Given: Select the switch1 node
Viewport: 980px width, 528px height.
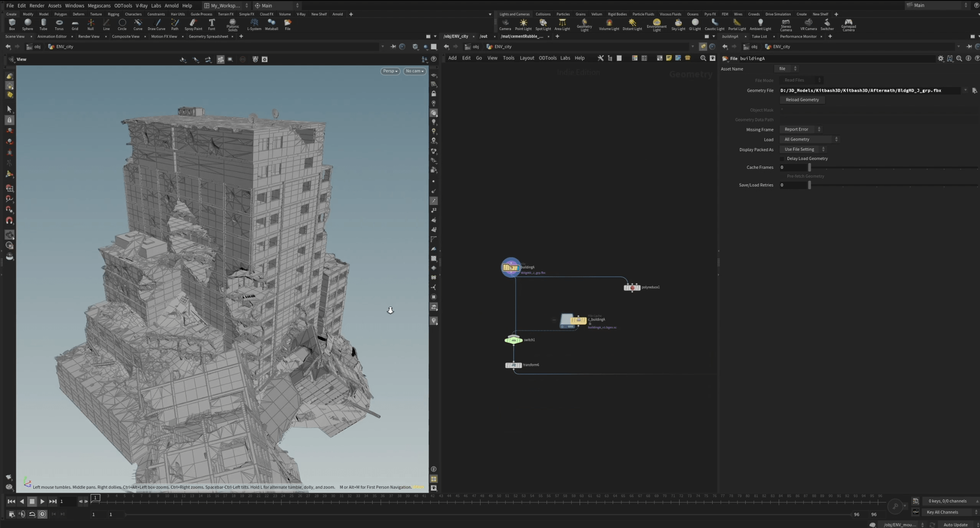Looking at the screenshot, I should pyautogui.click(x=513, y=340).
